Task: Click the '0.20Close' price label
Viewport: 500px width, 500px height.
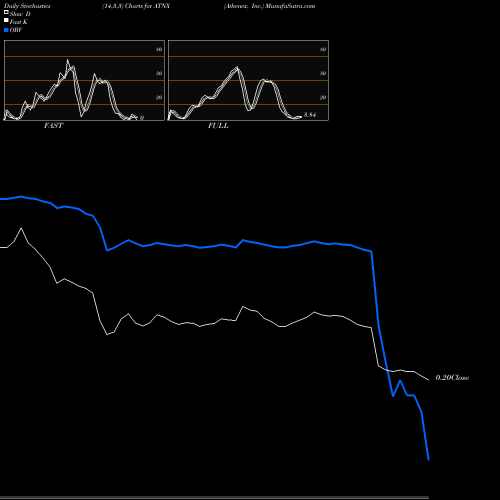Action: point(452,378)
